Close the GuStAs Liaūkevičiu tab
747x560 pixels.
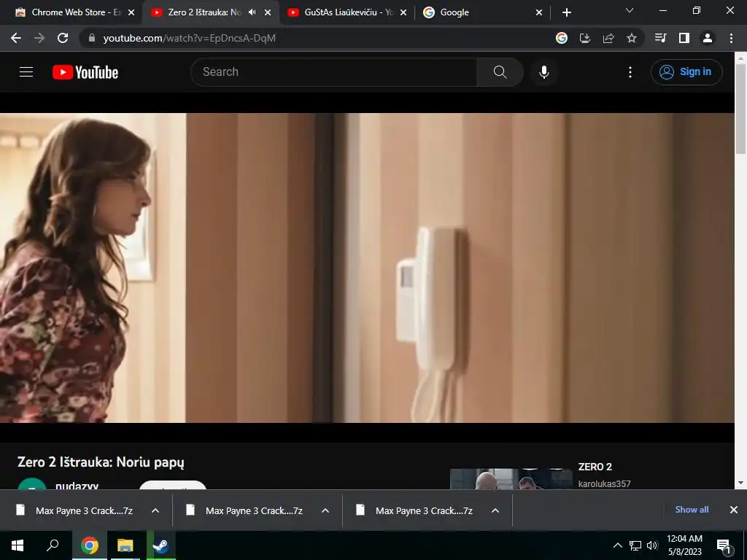403,12
